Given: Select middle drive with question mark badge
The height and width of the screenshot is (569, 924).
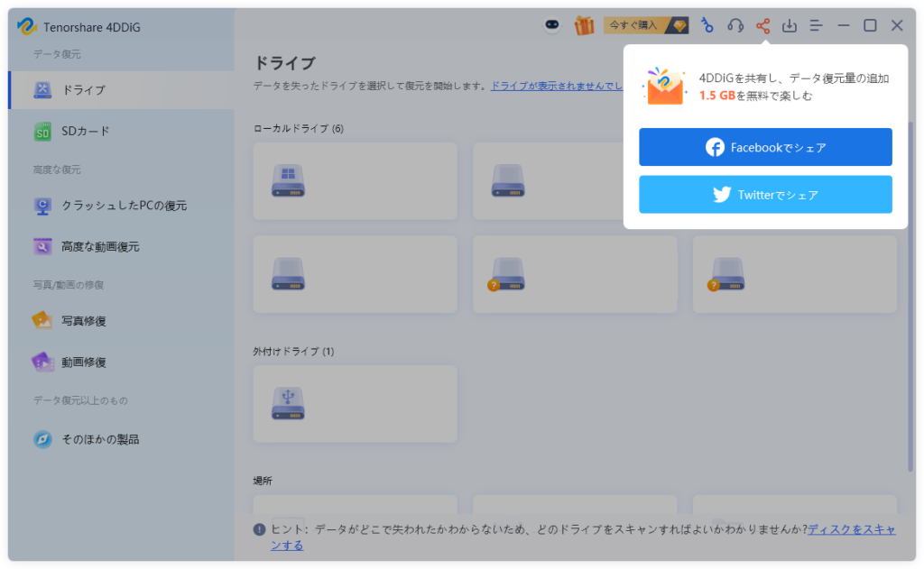Looking at the screenshot, I should 575,274.
